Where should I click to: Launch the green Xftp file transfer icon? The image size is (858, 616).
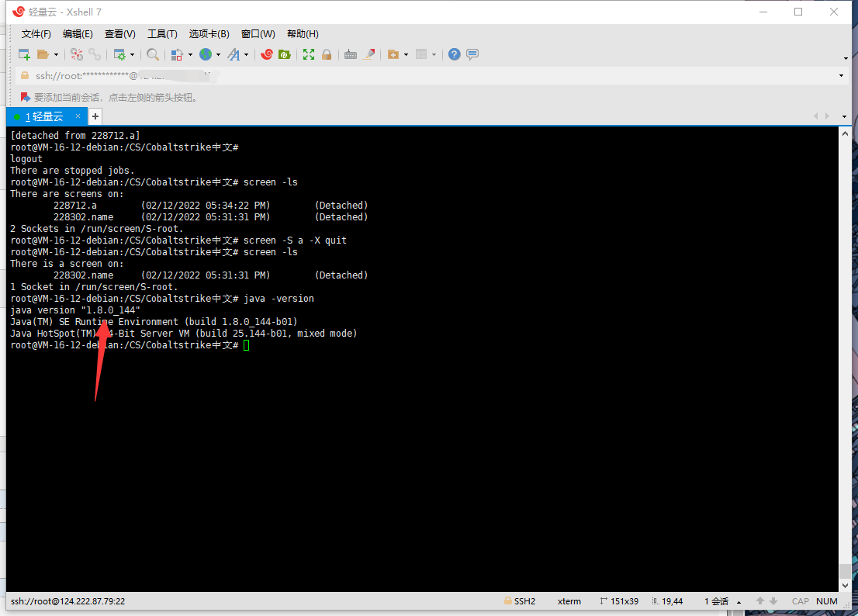285,54
